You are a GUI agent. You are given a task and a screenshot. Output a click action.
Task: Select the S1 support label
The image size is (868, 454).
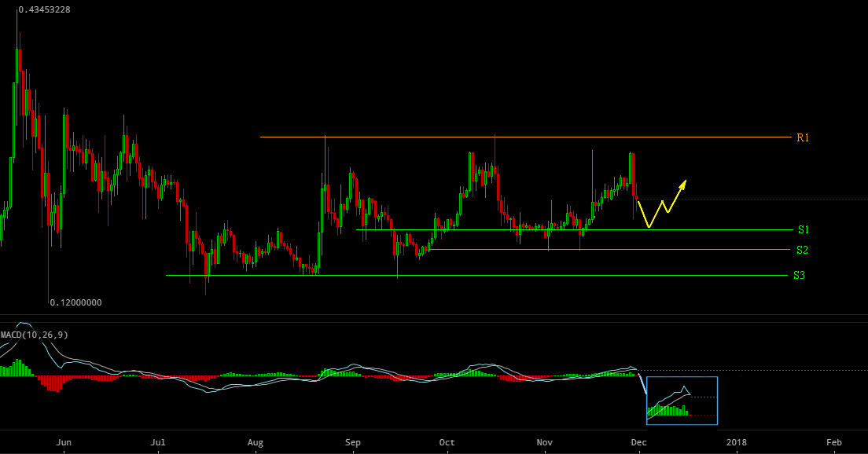click(804, 229)
